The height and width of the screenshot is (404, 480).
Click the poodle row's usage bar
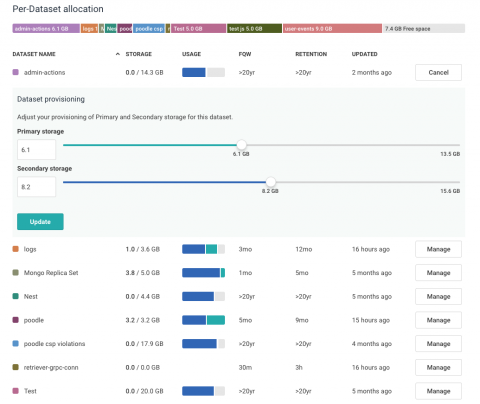point(203,320)
